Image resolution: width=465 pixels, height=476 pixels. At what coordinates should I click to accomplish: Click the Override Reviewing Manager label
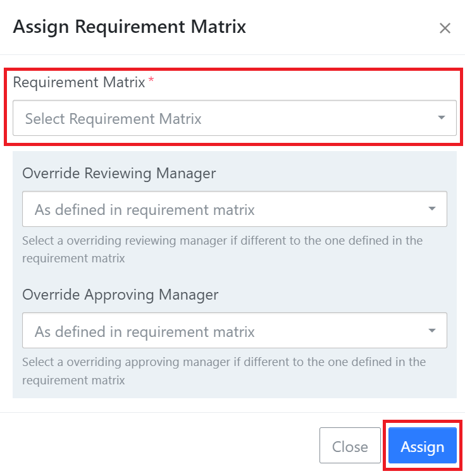tap(119, 173)
